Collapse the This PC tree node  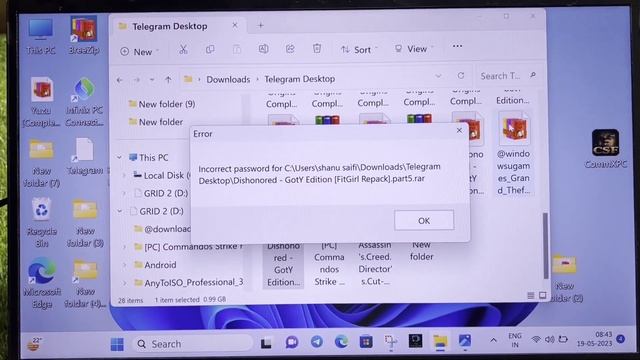119,158
